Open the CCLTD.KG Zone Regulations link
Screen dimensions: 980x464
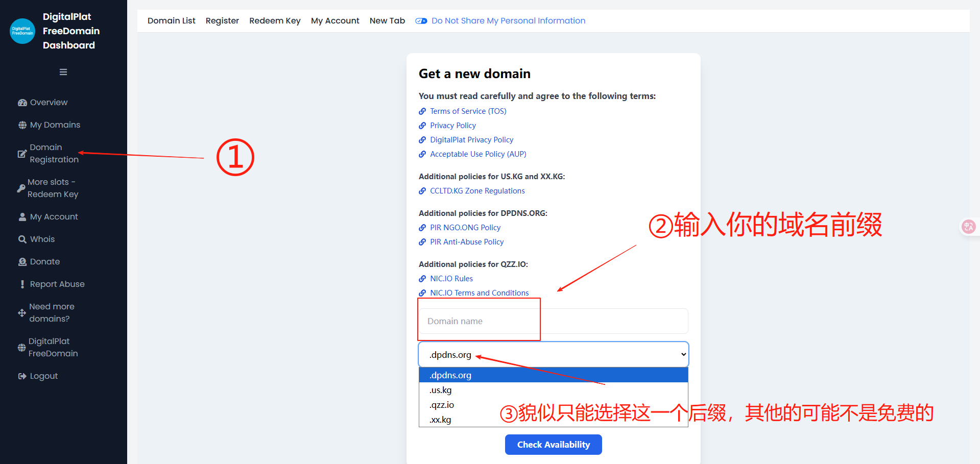[477, 191]
